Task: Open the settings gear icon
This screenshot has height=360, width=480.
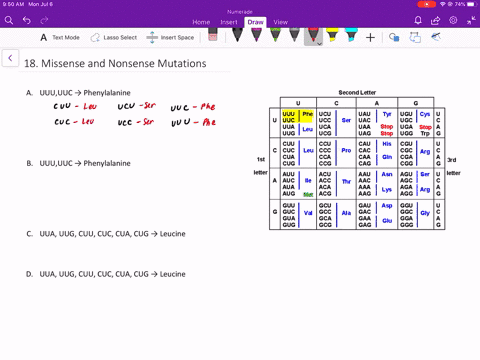Action: tap(453, 20)
